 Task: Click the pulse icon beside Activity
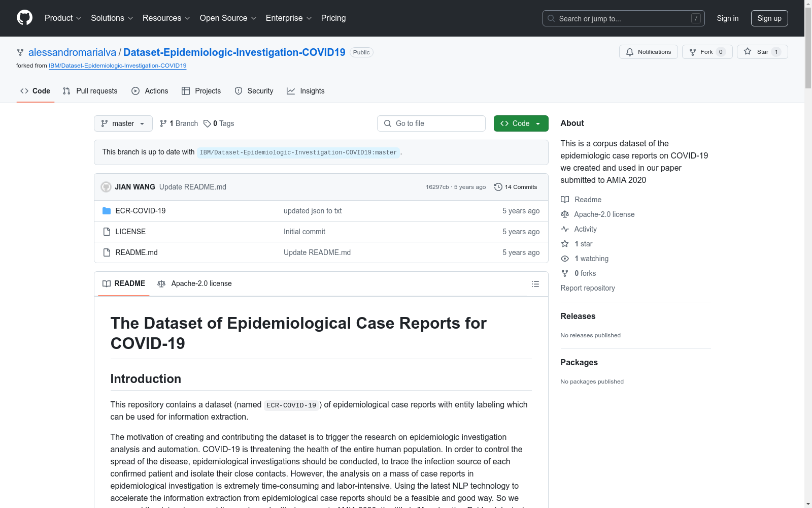click(565, 229)
